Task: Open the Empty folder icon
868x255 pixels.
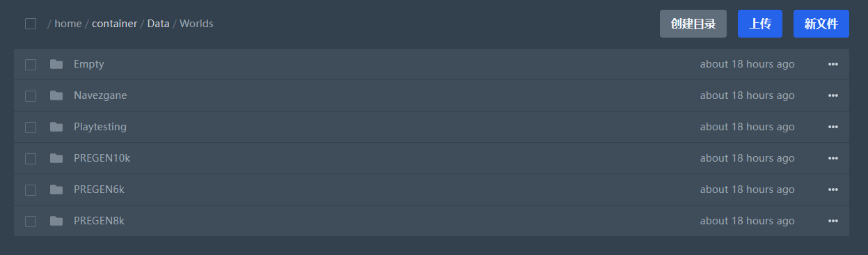Action: tap(56, 64)
